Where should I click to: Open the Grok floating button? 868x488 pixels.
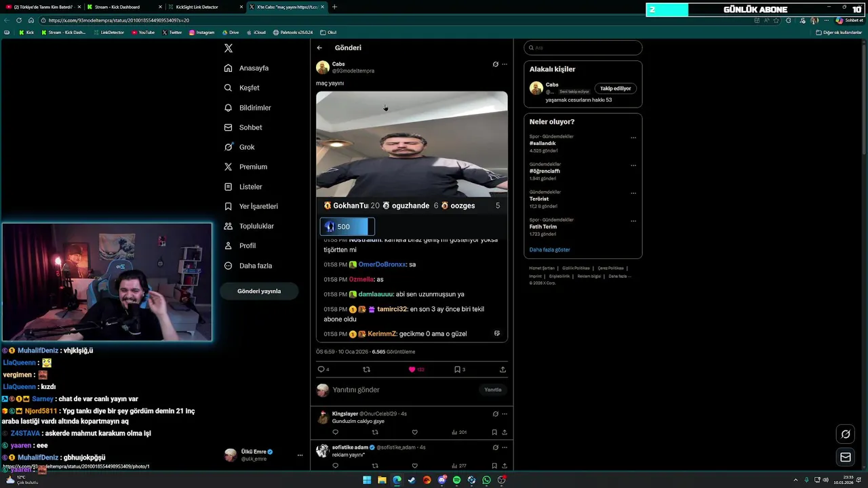pyautogui.click(x=846, y=434)
